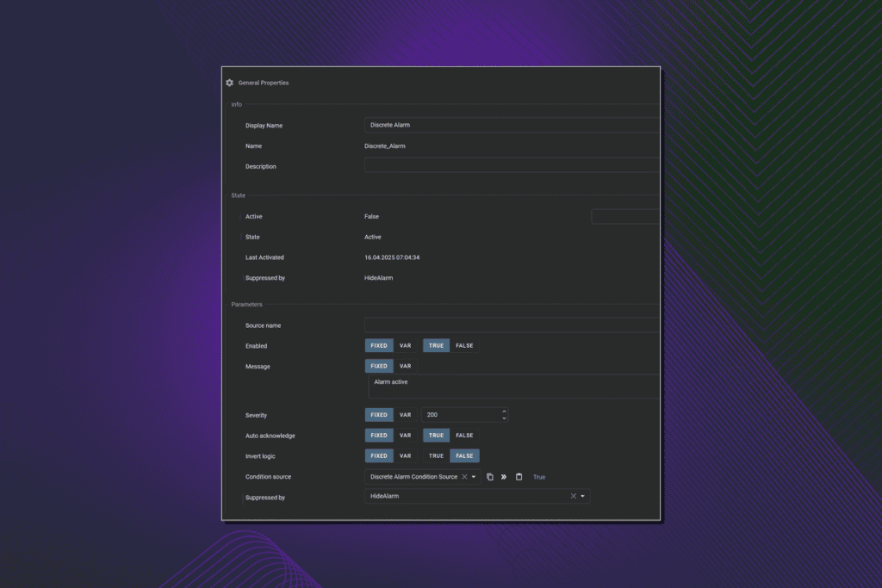Viewport: 882px width, 588px height.
Task: Set Enabled to FIXED mode
Action: click(379, 346)
